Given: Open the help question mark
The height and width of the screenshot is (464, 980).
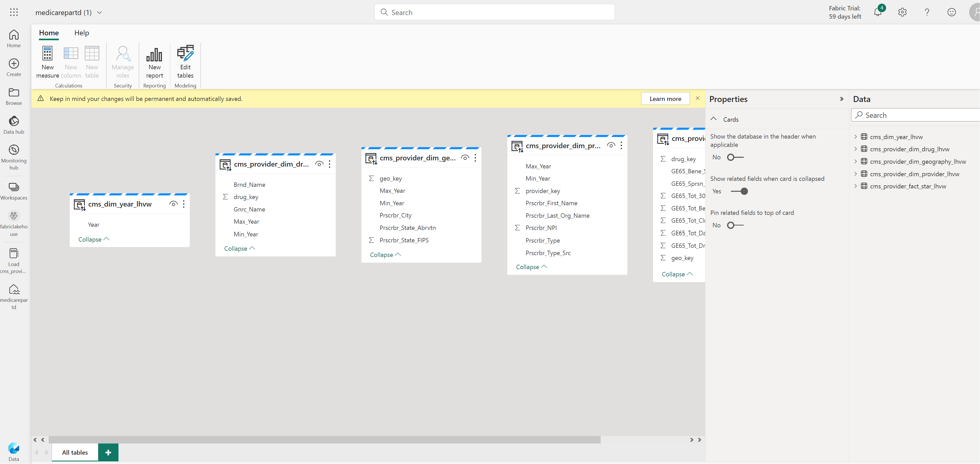Looking at the screenshot, I should (x=927, y=12).
